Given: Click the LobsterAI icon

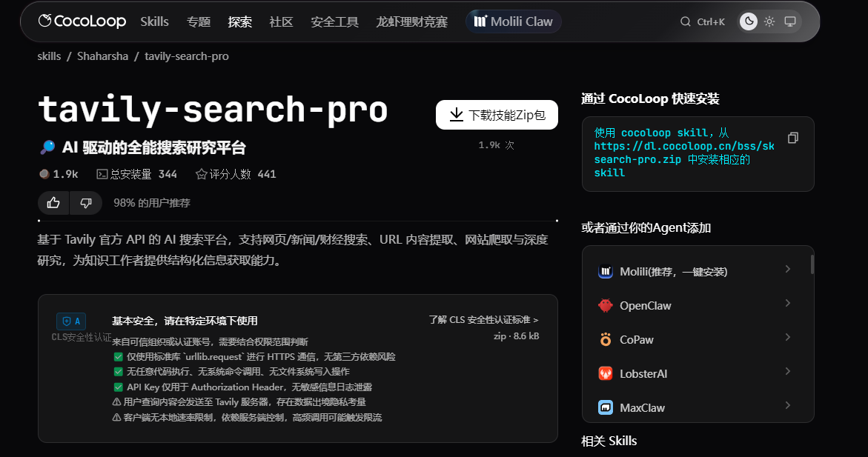Looking at the screenshot, I should pos(606,373).
